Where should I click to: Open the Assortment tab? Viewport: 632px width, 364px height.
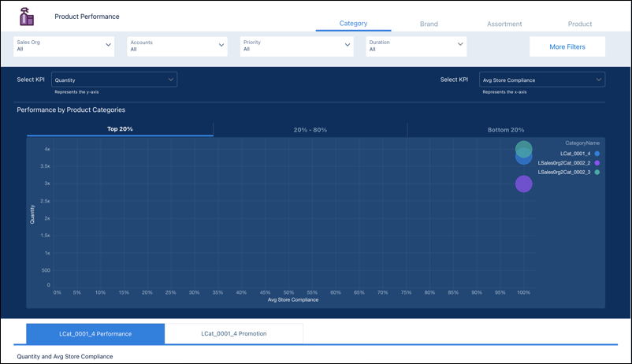[504, 24]
